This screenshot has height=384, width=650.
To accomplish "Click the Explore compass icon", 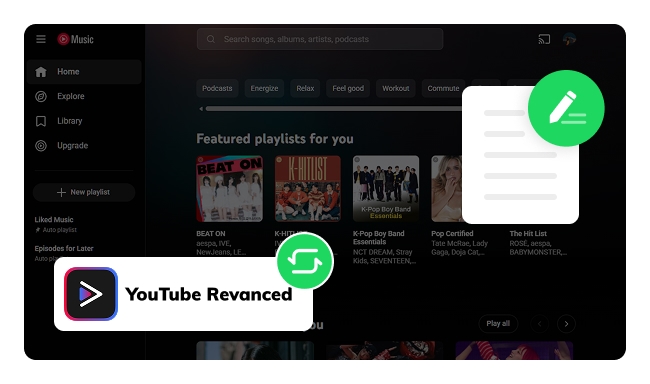I will [41, 96].
